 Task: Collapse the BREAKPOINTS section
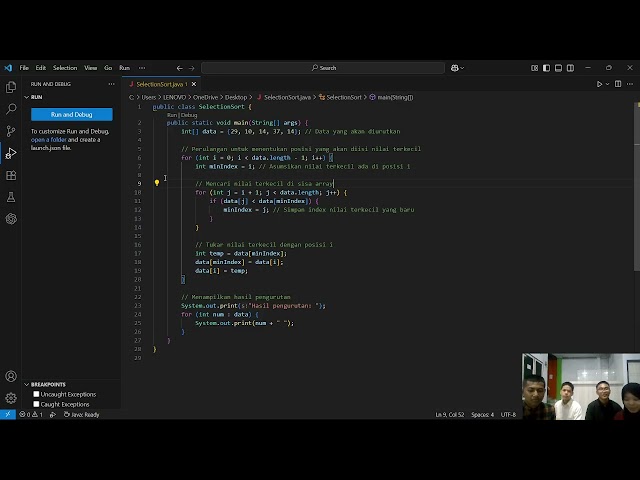27,384
